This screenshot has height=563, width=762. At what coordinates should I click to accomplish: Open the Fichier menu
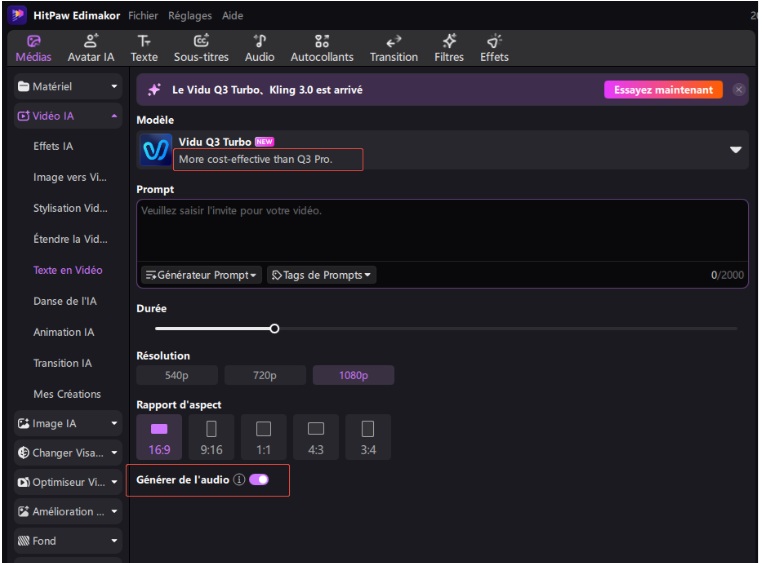point(143,16)
